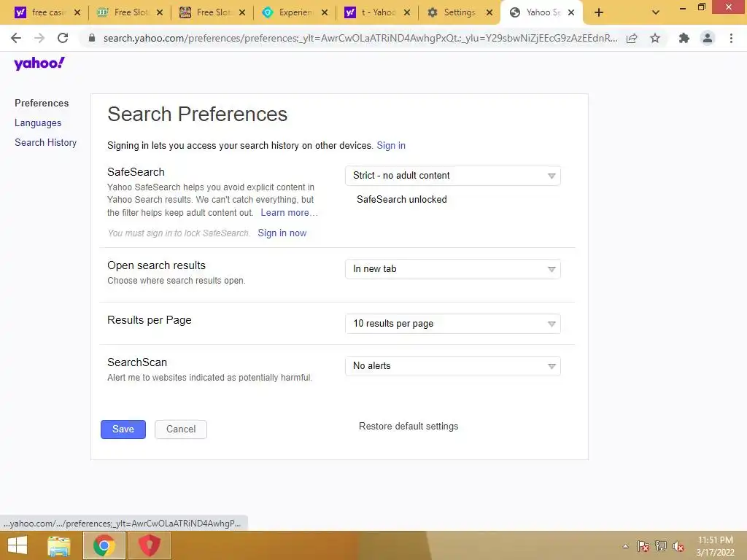The image size is (747, 560).
Task: Reload the Yahoo preferences page
Action: click(63, 38)
